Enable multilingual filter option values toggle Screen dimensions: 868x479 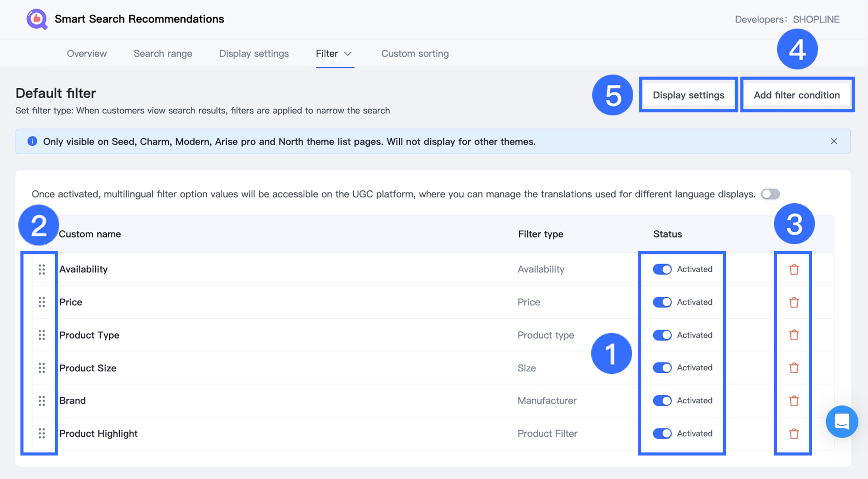coord(770,194)
